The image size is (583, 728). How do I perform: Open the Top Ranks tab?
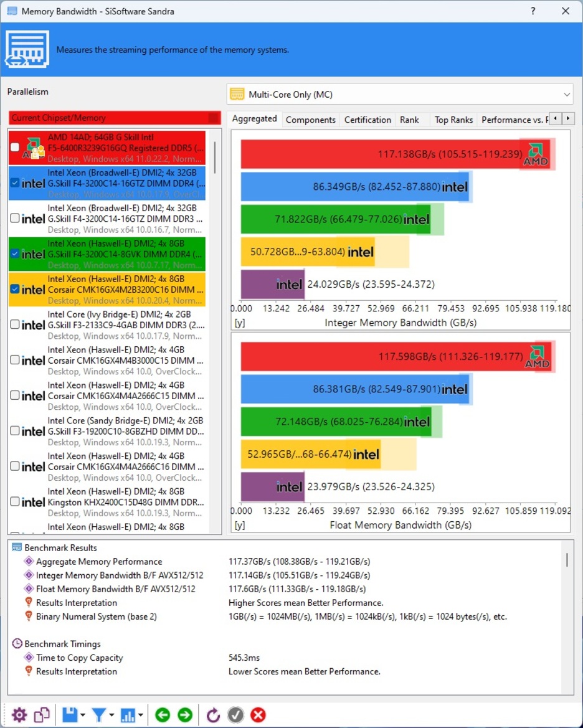point(453,120)
